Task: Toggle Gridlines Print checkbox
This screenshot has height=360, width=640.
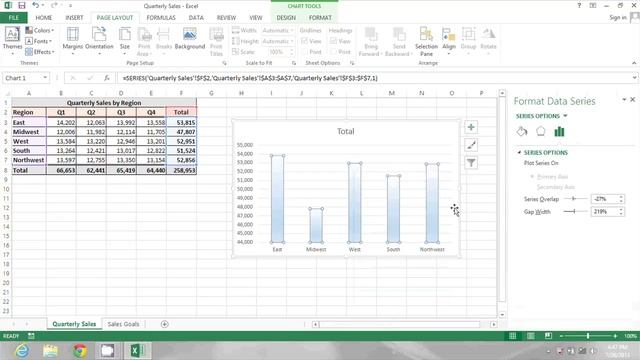Action: (x=304, y=52)
